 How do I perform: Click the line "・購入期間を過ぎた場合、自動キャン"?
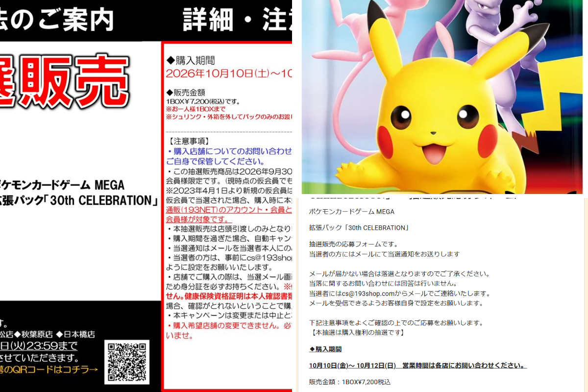point(229,238)
